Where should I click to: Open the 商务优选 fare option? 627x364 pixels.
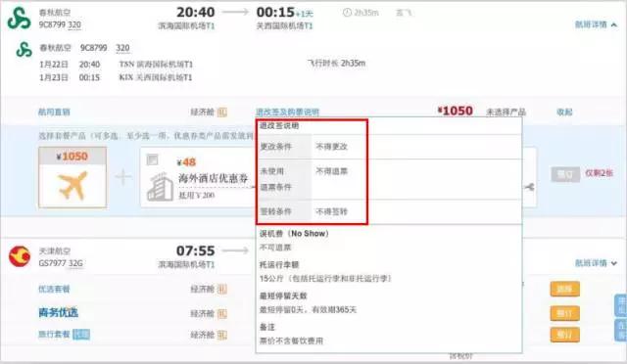59,313
